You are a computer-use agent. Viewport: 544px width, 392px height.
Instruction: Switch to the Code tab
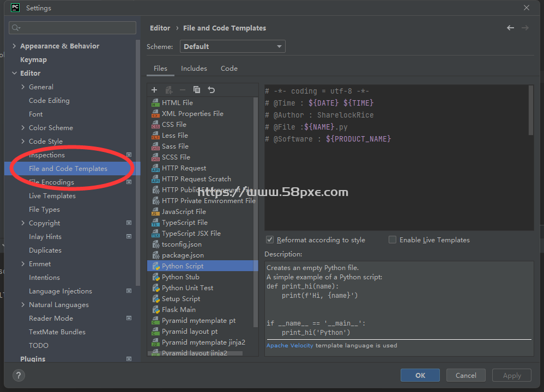click(x=229, y=69)
